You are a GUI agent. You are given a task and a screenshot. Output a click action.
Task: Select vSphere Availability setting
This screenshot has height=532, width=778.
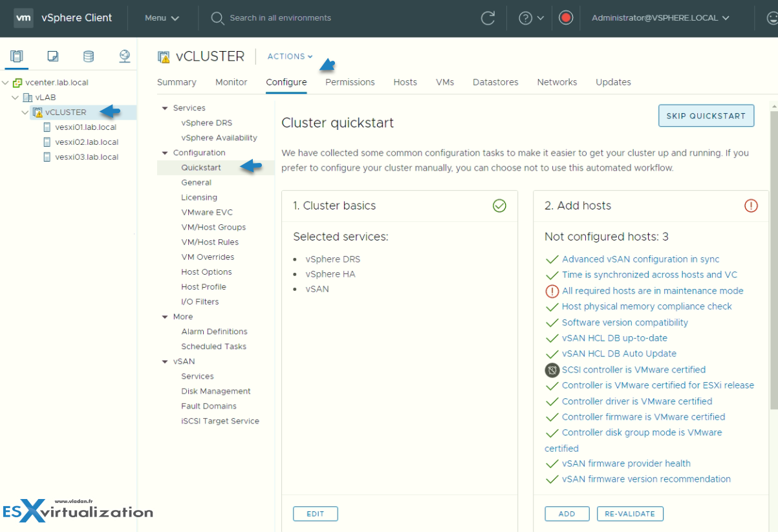pos(219,138)
